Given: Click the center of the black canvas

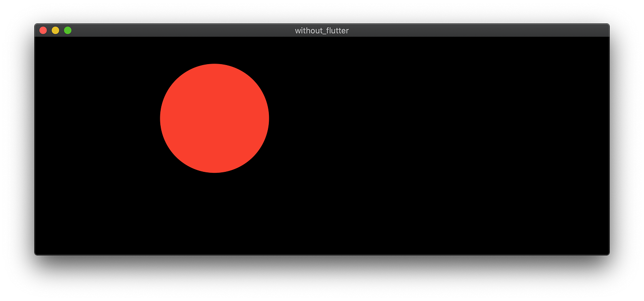Looking at the screenshot, I should 322,146.
